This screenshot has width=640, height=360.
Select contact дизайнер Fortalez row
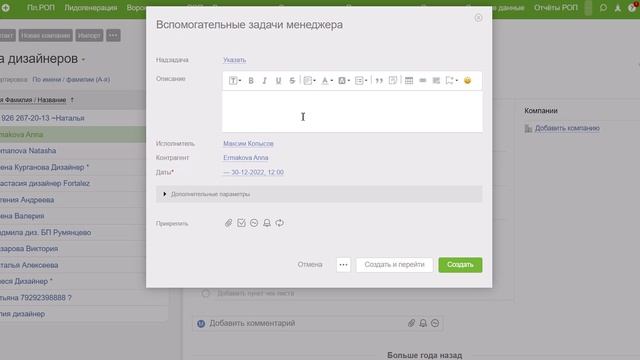coord(73,183)
